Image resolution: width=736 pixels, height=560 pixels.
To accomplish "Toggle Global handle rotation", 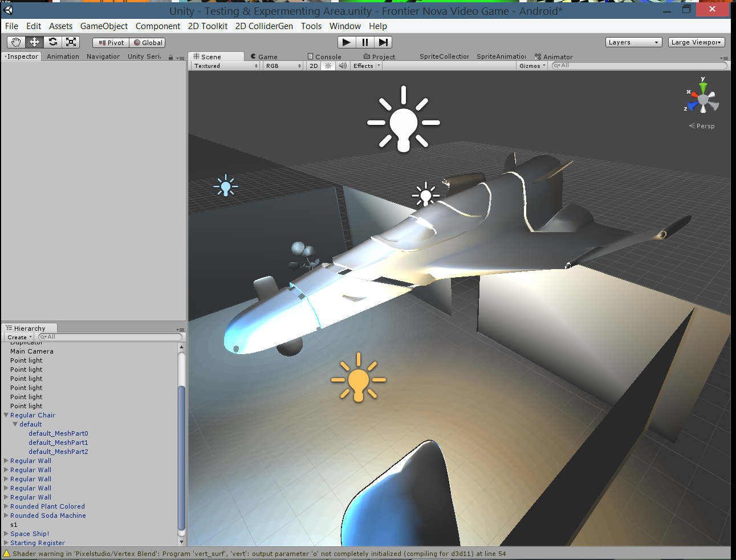I will (147, 43).
